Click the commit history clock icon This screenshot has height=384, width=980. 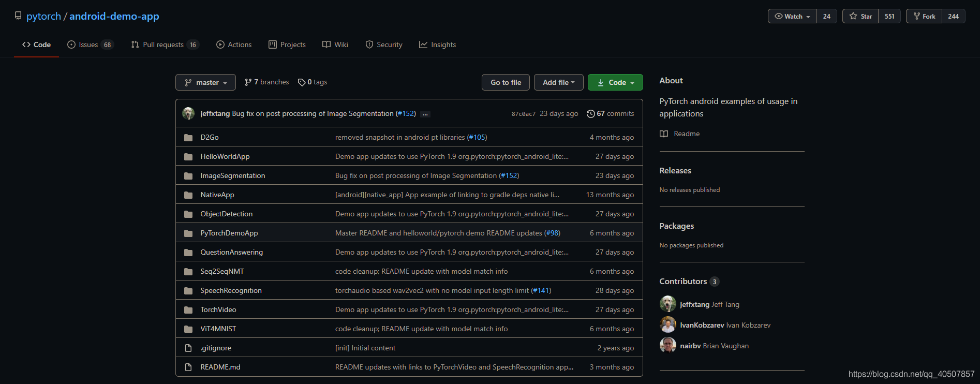(x=590, y=113)
